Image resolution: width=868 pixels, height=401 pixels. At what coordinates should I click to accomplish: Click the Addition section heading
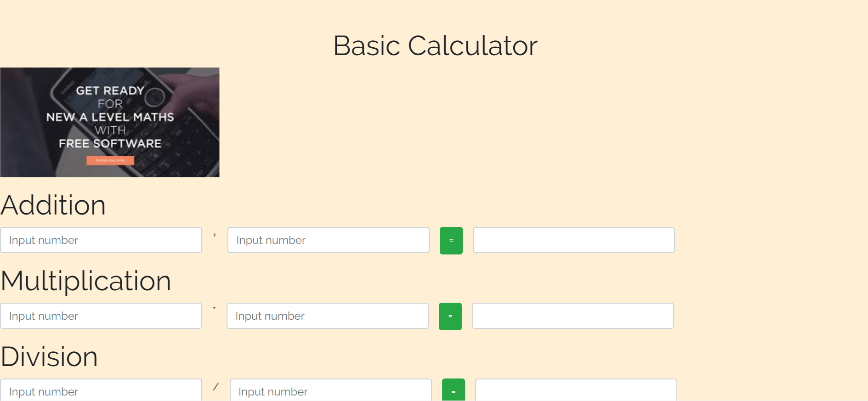pyautogui.click(x=53, y=205)
